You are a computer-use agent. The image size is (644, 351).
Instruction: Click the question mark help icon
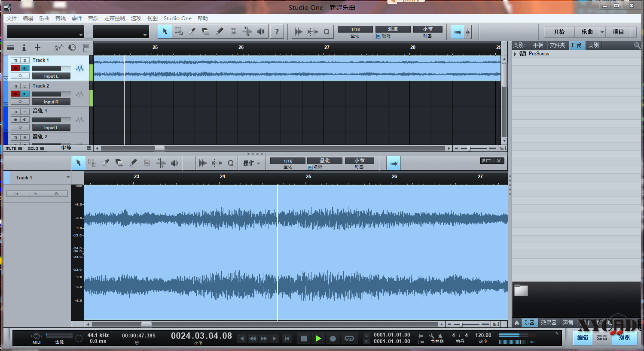(277, 31)
